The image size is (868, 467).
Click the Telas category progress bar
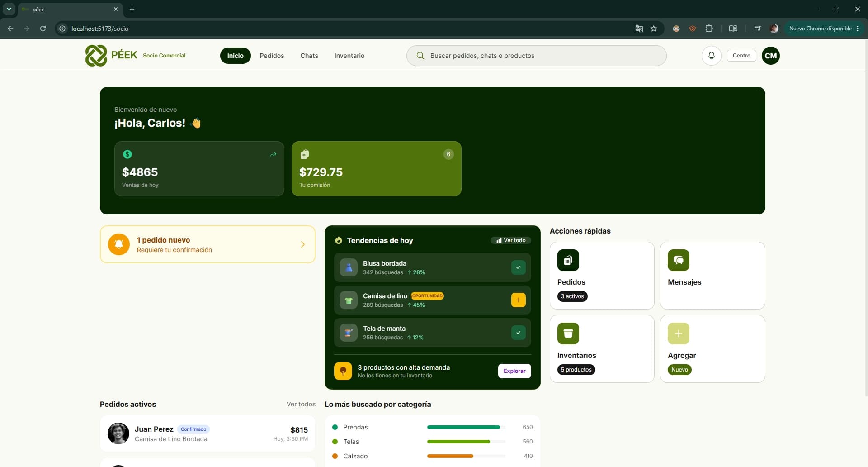[x=466, y=442]
